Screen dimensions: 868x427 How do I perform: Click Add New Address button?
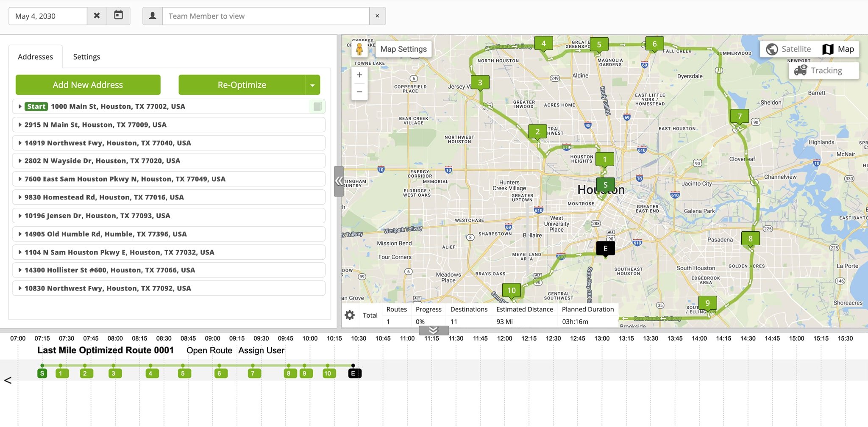[x=88, y=85]
